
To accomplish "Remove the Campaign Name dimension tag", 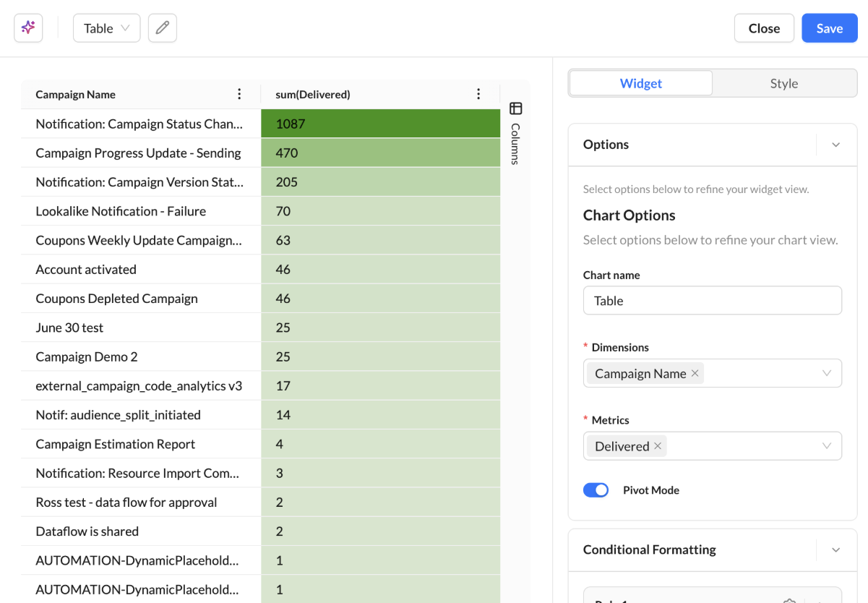I will pos(695,373).
